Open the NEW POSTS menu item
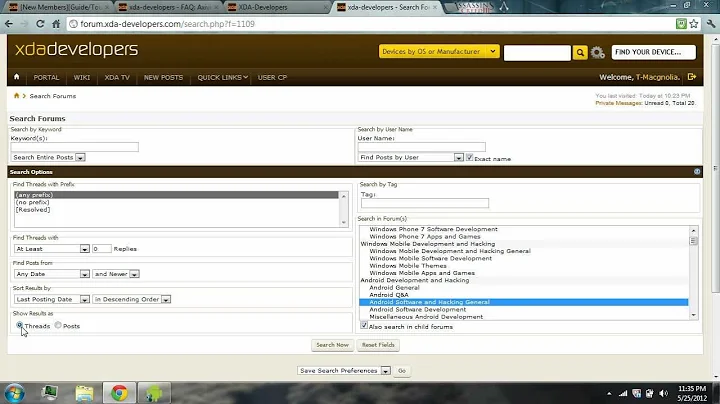 163,77
